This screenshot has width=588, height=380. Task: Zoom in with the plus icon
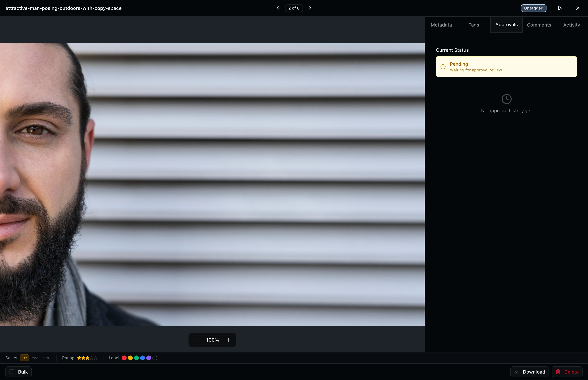point(229,340)
